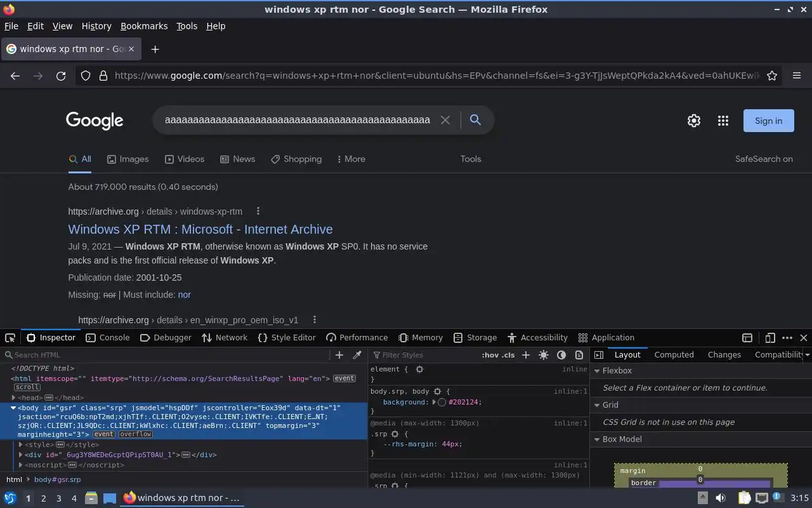Screen dimensions: 812x508
Task: Click the #202124 background color swatch
Action: pyautogui.click(x=442, y=403)
